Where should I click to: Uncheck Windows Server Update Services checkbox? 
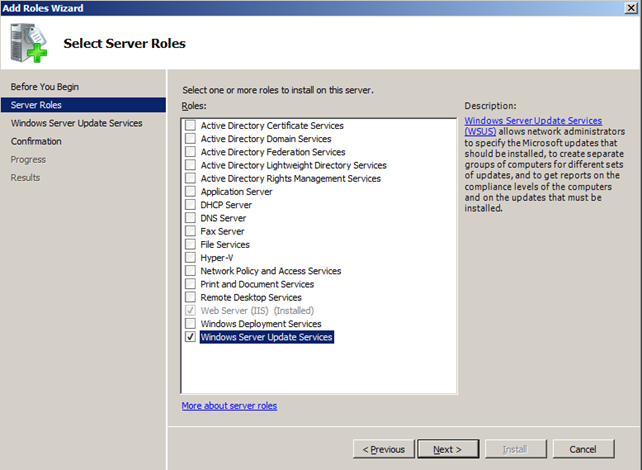tap(191, 338)
